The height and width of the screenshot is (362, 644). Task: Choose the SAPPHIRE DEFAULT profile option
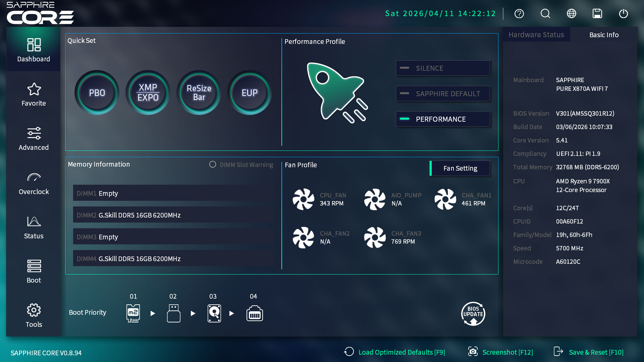[x=443, y=94]
